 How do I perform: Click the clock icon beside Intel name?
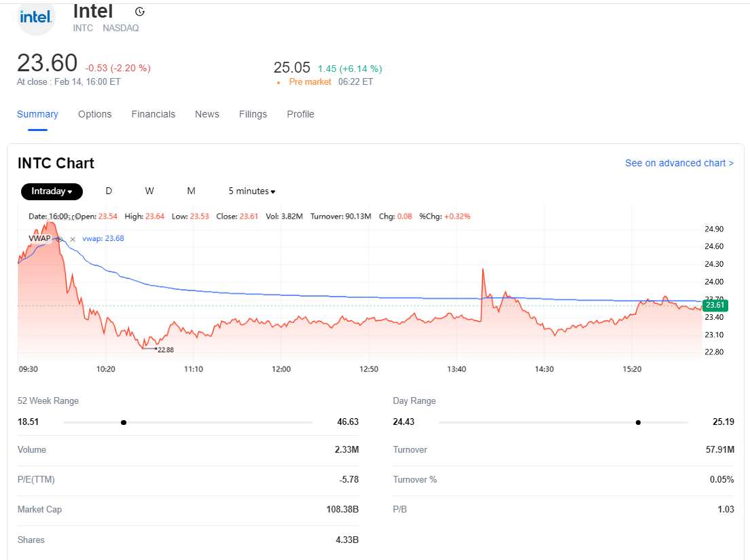click(140, 12)
